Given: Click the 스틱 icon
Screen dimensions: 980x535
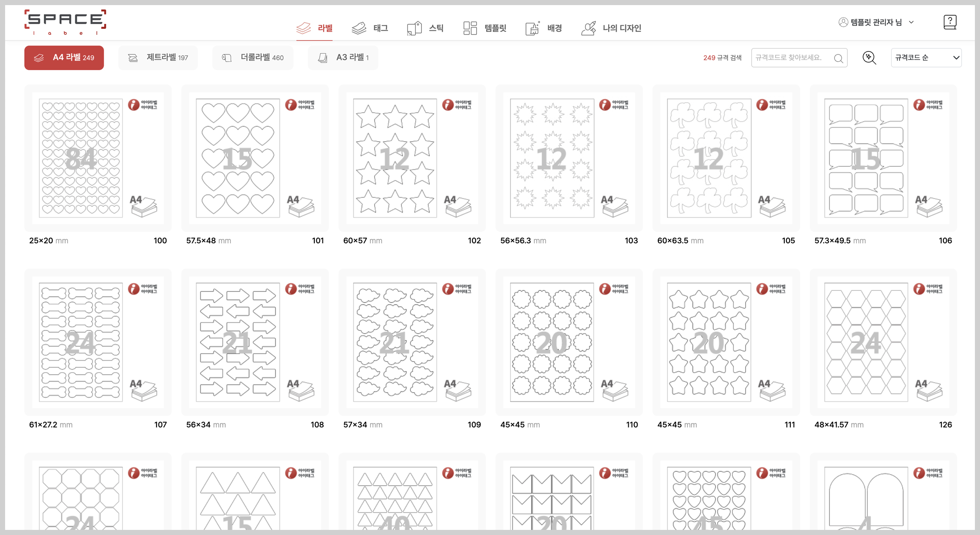Looking at the screenshot, I should [414, 28].
